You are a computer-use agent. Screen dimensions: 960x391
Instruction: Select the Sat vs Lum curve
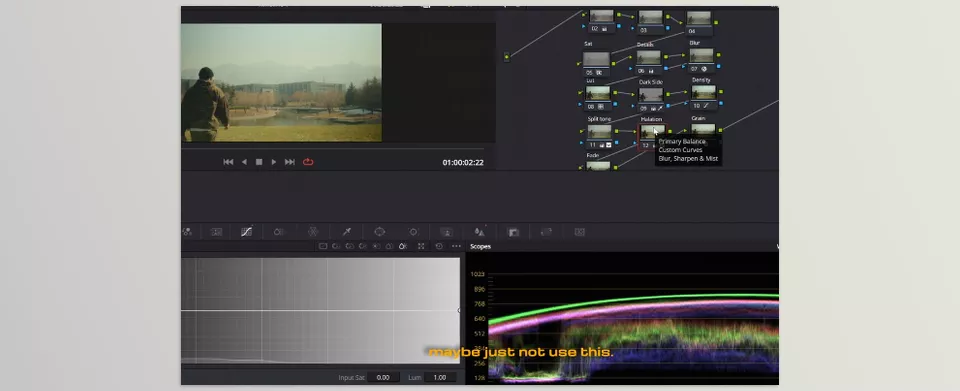pyautogui.click(x=402, y=246)
